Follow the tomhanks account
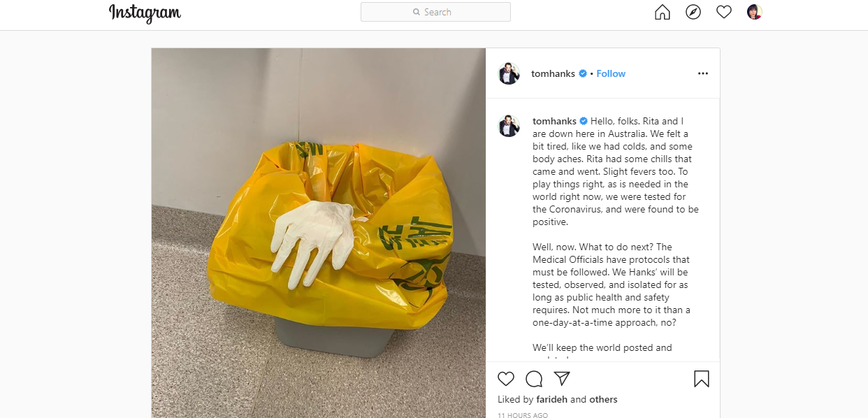The height and width of the screenshot is (418, 868). [611, 73]
